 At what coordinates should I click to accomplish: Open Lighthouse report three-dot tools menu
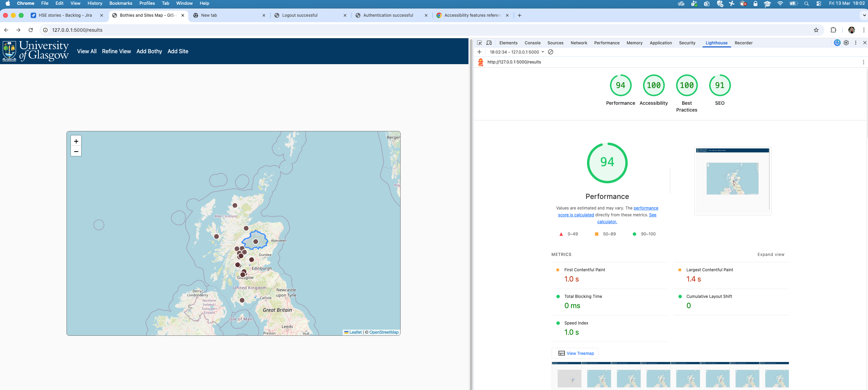click(863, 62)
